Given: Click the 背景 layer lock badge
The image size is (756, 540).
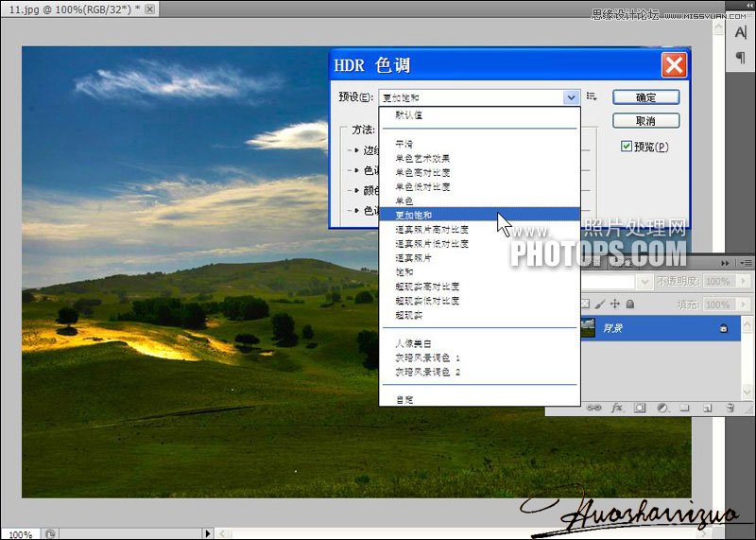Looking at the screenshot, I should click(723, 328).
